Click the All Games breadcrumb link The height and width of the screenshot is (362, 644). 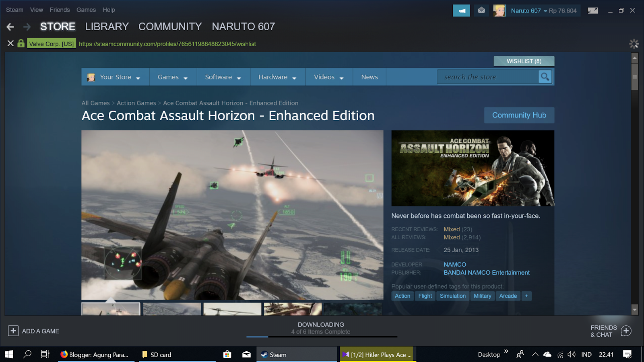click(x=95, y=103)
